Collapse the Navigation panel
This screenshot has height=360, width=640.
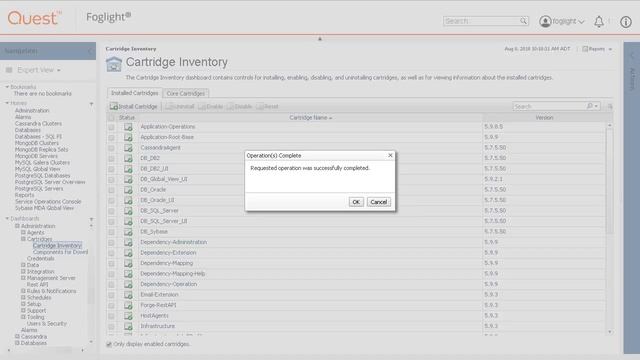click(x=90, y=51)
